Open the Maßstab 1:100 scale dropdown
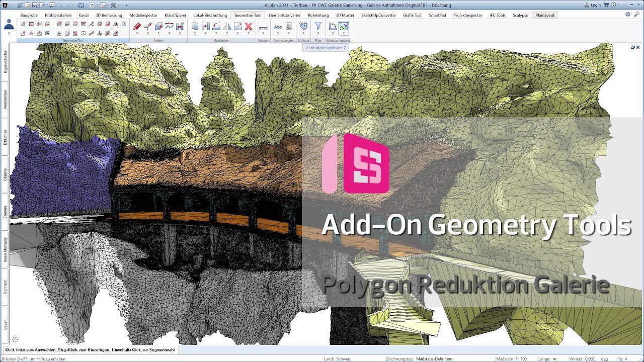 point(521,359)
